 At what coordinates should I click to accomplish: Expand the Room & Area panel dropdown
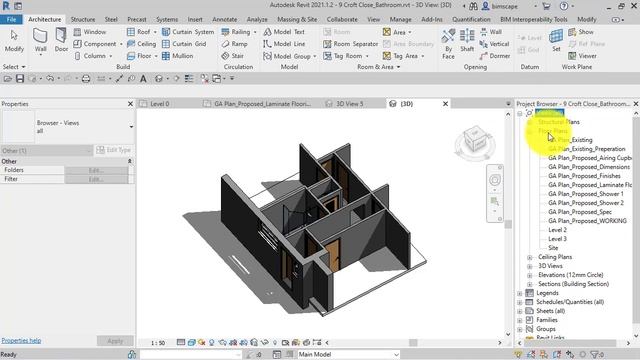click(x=399, y=67)
